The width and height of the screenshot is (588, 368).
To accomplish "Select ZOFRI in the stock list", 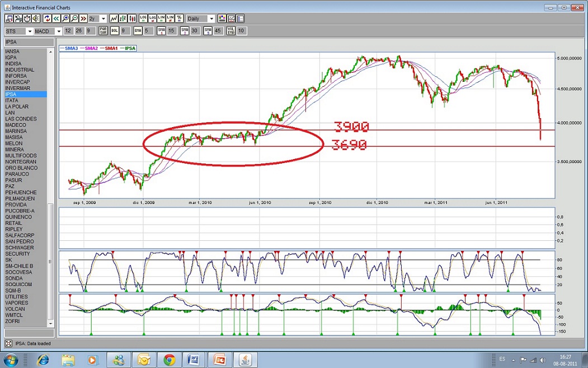I will (x=26, y=321).
